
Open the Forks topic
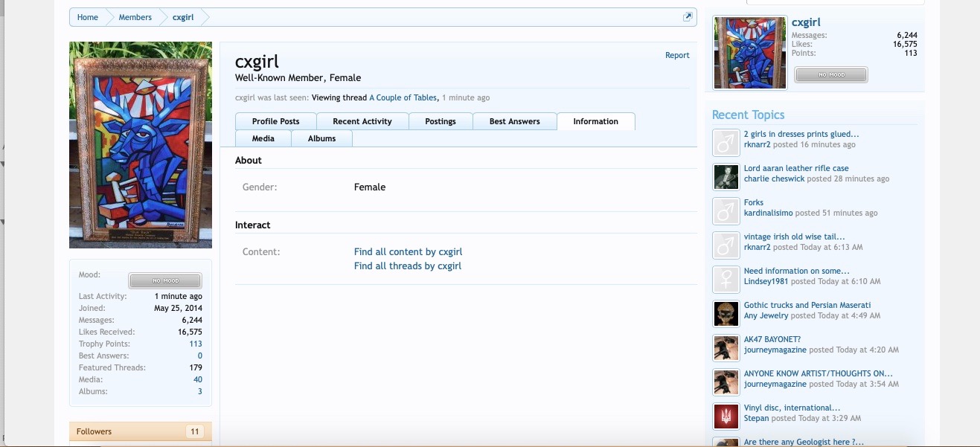click(754, 202)
